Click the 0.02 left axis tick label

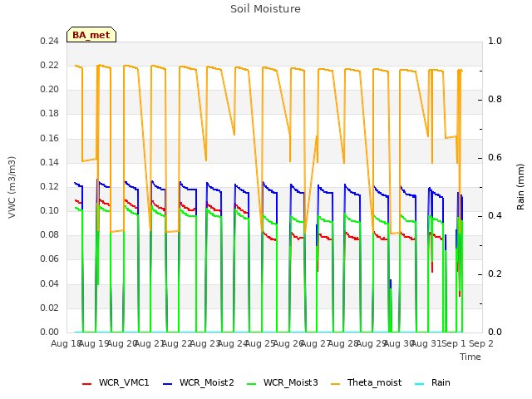[x=49, y=308]
